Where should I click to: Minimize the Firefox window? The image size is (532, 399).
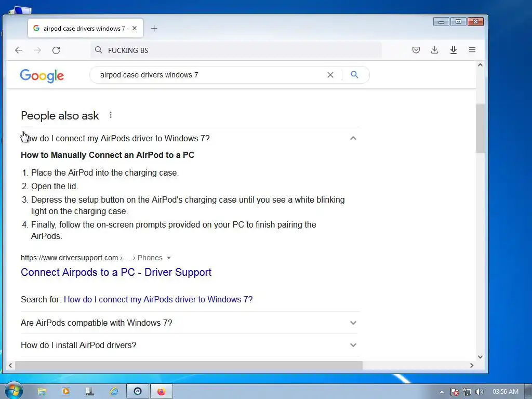[442, 22]
